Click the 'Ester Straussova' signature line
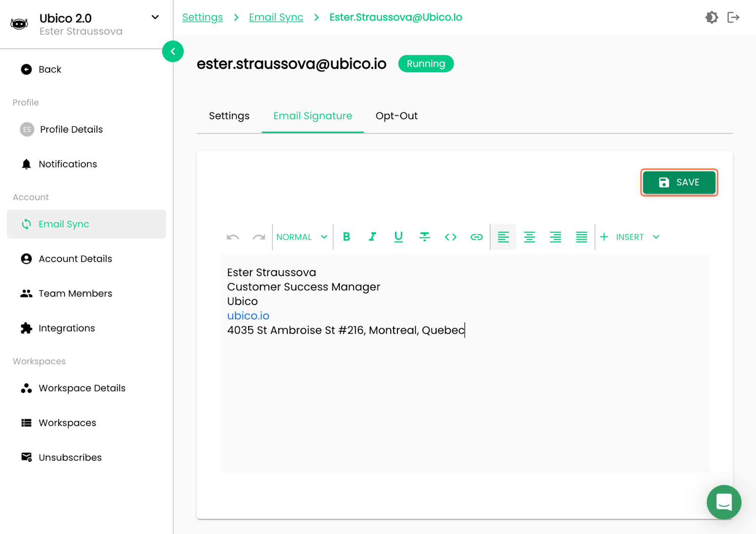The height and width of the screenshot is (534, 756). (x=272, y=272)
